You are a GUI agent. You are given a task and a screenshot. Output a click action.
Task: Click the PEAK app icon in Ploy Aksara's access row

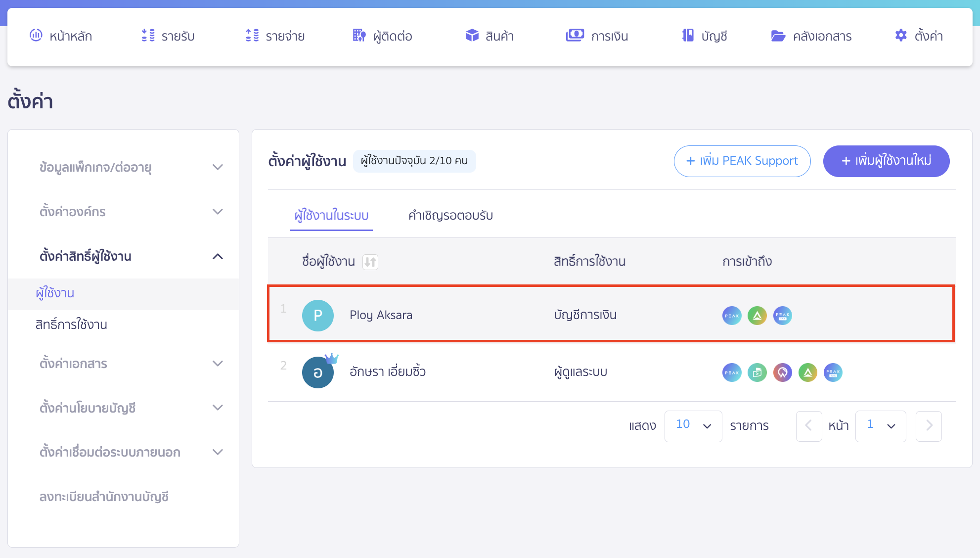click(x=732, y=316)
